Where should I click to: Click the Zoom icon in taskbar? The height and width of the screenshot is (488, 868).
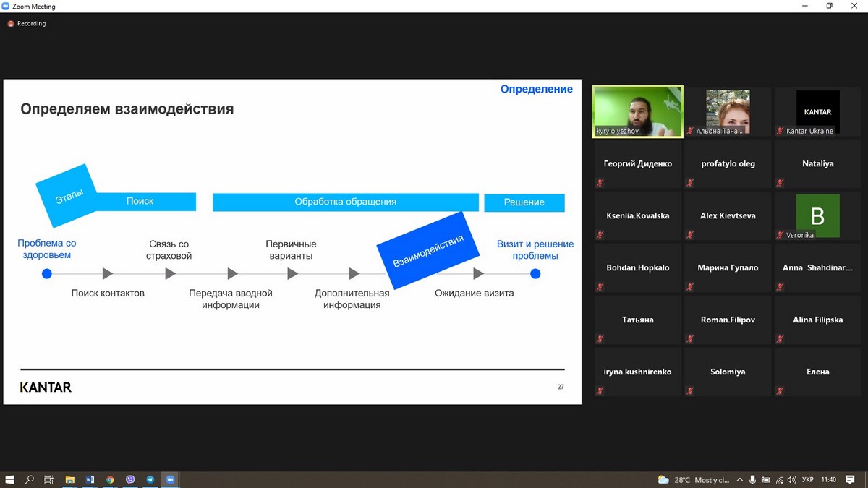coord(171,479)
